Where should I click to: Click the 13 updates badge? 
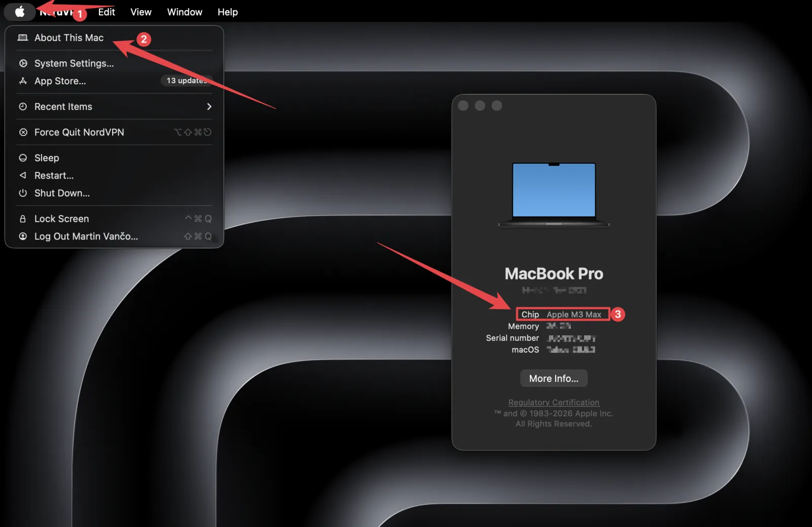(186, 81)
